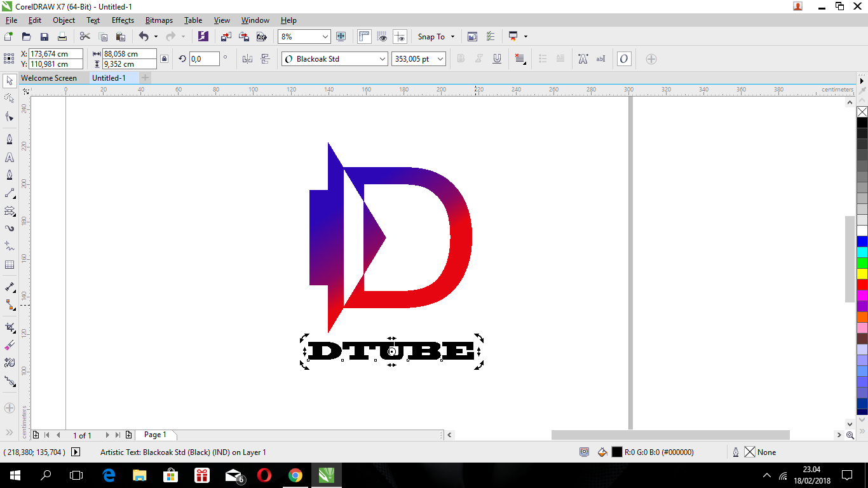Image resolution: width=868 pixels, height=488 pixels.
Task: Save the document with the floppy icon
Action: coord(44,37)
